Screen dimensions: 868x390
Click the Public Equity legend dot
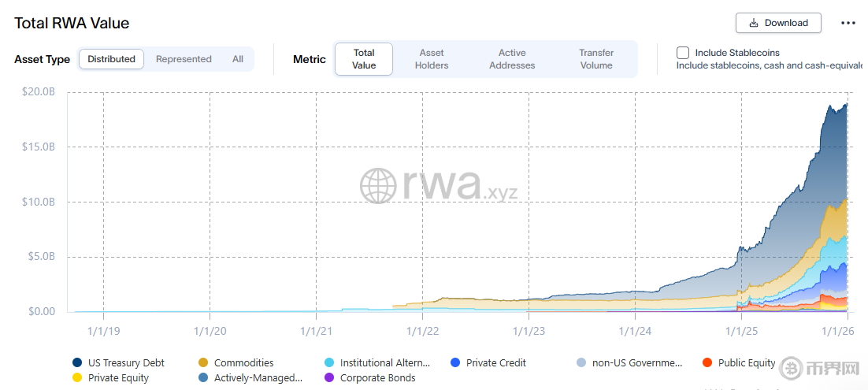(x=707, y=363)
